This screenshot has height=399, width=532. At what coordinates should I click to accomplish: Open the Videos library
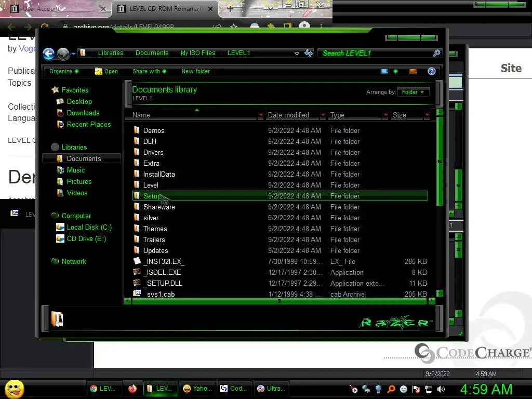pos(77,193)
